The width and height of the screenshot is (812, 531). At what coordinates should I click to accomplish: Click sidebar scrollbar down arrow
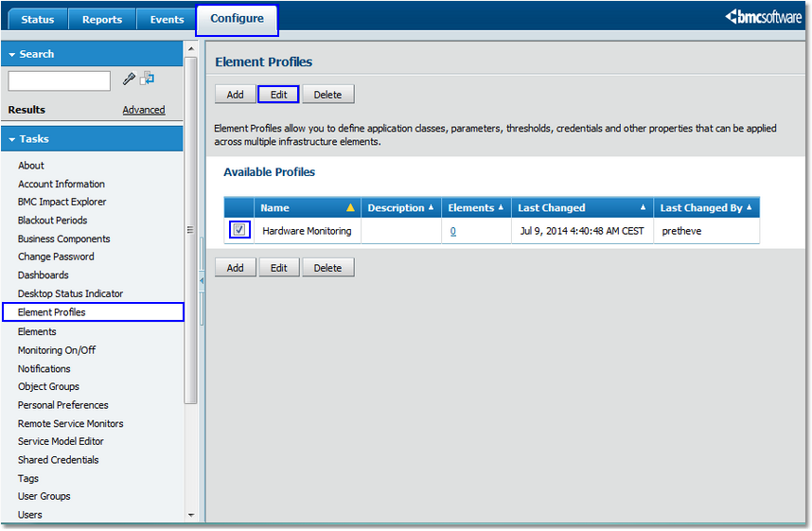pos(191,515)
